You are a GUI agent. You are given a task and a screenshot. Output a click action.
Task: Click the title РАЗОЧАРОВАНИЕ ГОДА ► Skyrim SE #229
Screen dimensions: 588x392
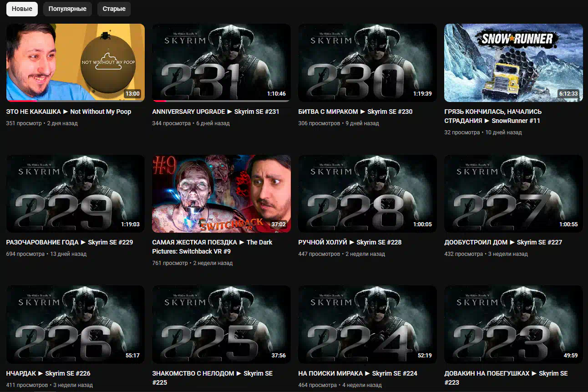(70, 242)
